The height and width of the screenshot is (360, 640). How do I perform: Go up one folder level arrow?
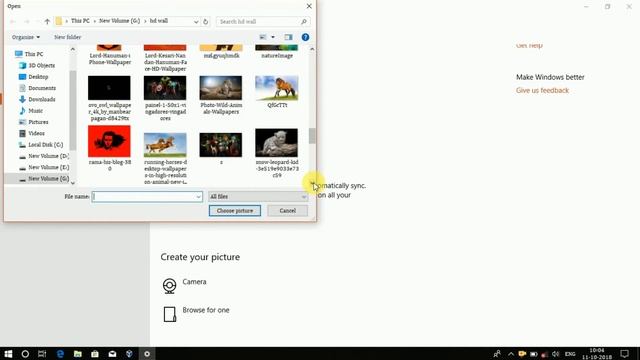tap(47, 21)
